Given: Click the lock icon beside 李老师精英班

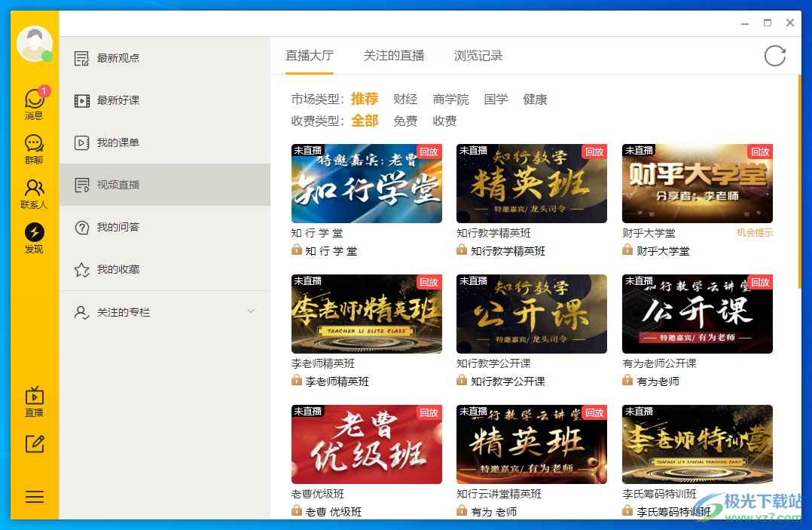Looking at the screenshot, I should pos(296,381).
